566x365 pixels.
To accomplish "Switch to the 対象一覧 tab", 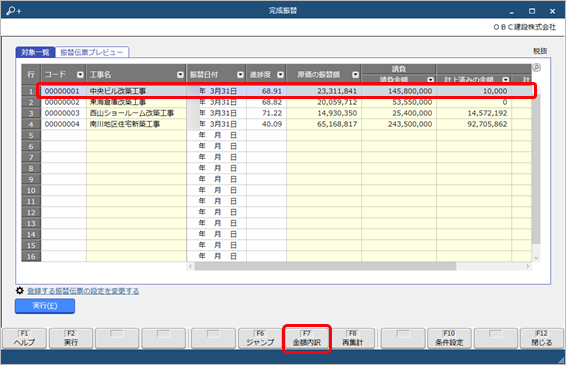I will tap(35, 52).
